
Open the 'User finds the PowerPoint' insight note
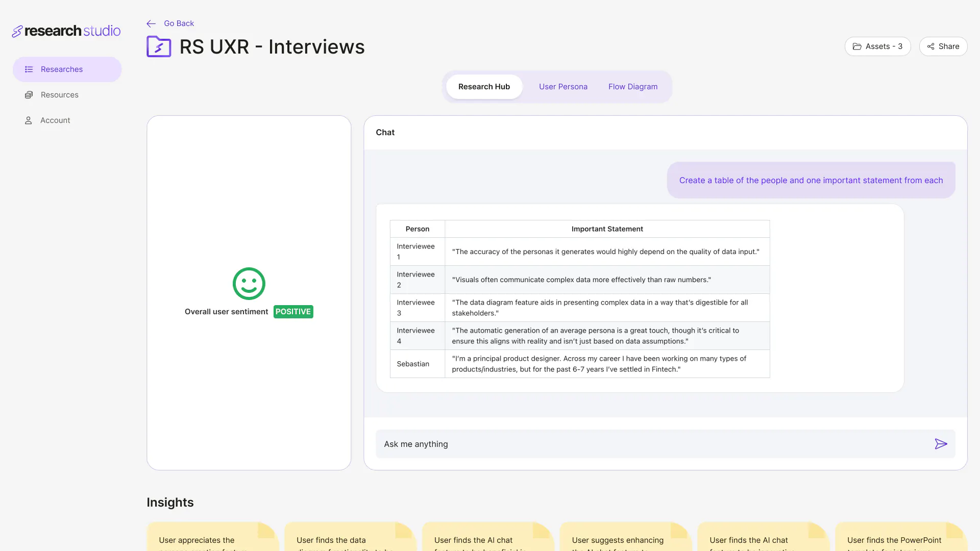click(x=901, y=537)
